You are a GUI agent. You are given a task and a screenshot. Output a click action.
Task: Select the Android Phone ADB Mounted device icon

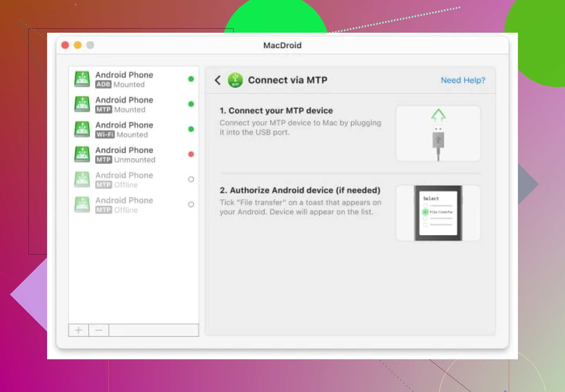pyautogui.click(x=82, y=79)
